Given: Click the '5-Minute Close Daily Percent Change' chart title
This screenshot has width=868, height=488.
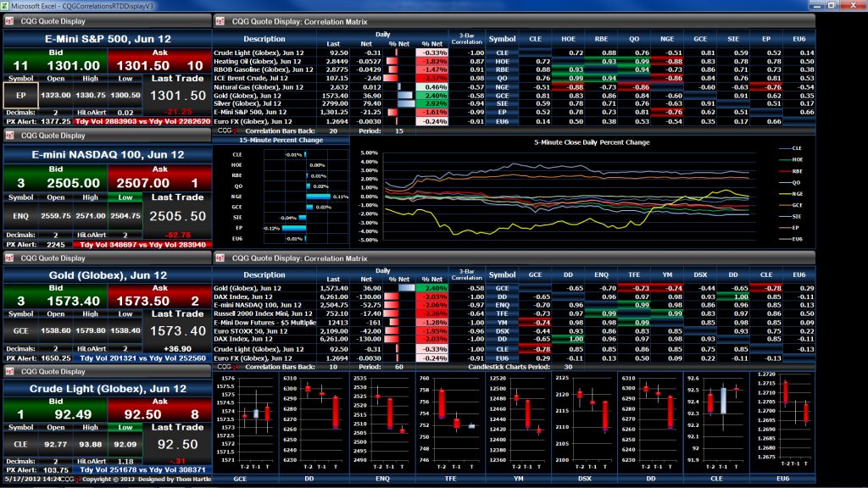Looking at the screenshot, I should tap(592, 142).
